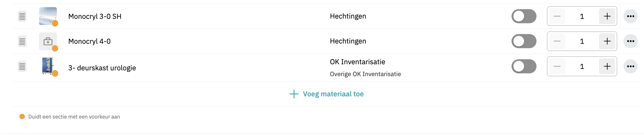This screenshot has width=644, height=139.
Task: Decrease quantity of Monocryl 4-0
Action: coord(557,41)
